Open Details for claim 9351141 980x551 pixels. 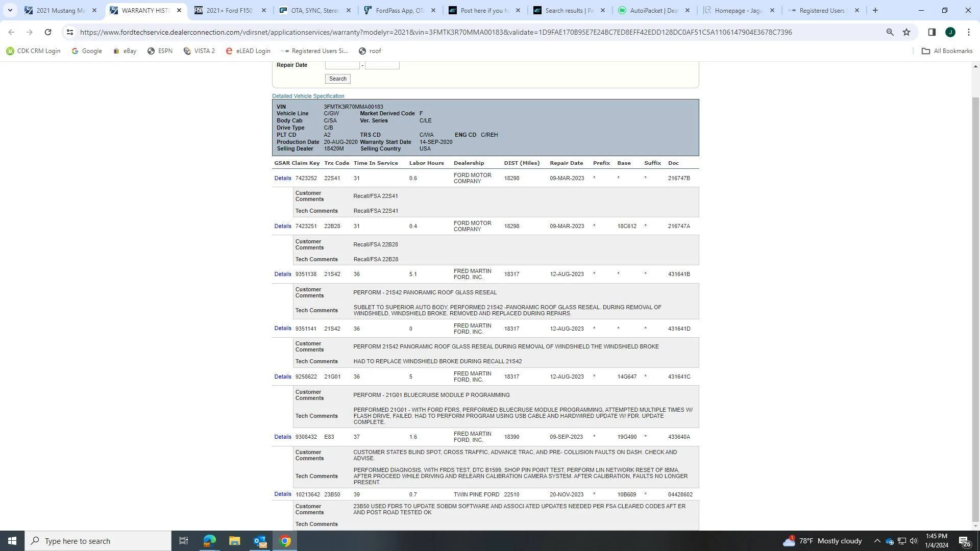282,329
